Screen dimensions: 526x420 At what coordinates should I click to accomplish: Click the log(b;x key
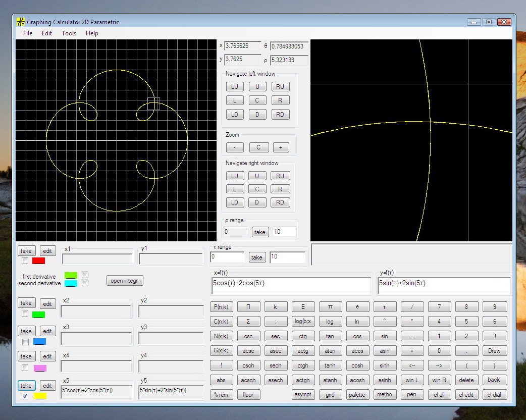[303, 322]
